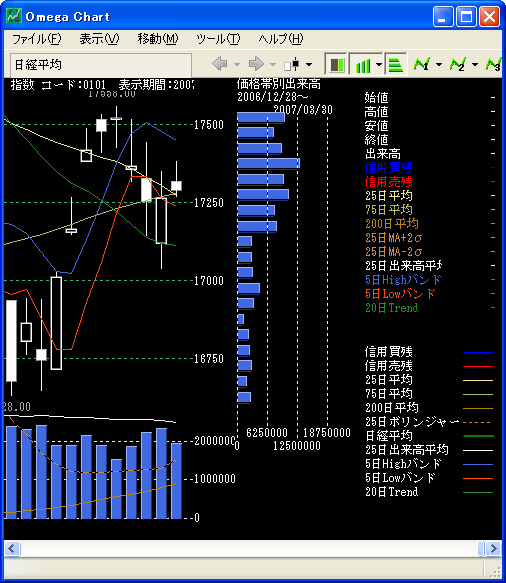Click the Omega Chart title bar icon

pyautogui.click(x=14, y=16)
